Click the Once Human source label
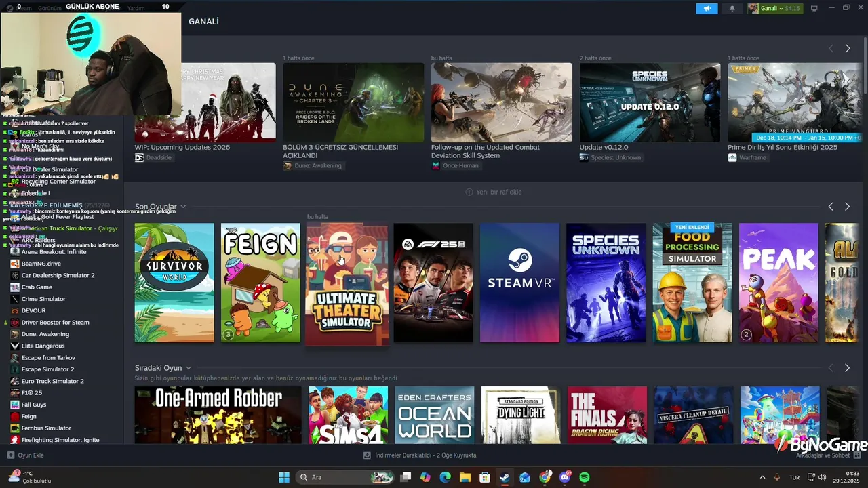Image resolution: width=868 pixels, height=488 pixels. pos(455,165)
